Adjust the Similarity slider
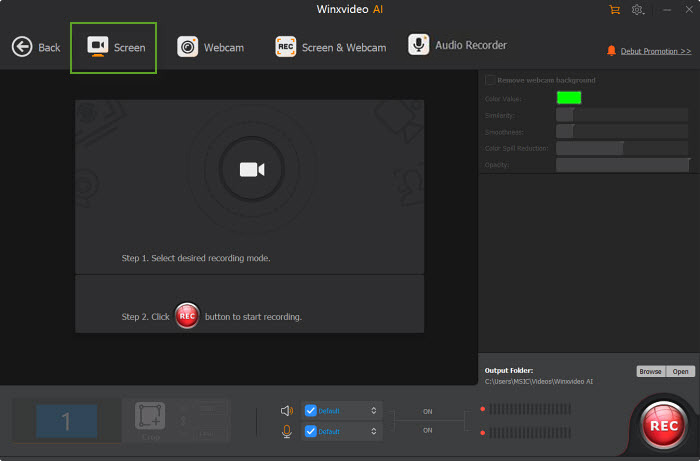Viewport: 700px width, 461px height. (x=622, y=116)
